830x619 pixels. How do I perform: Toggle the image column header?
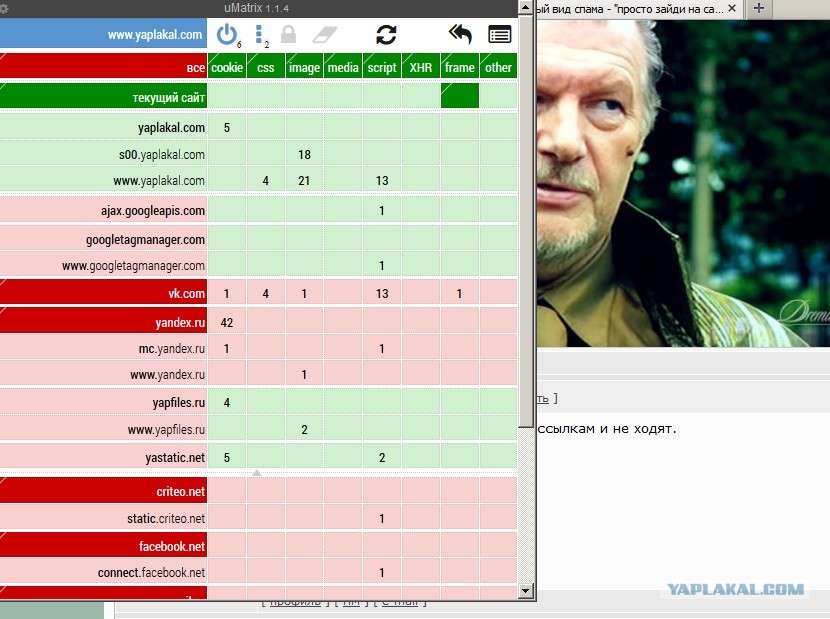click(x=304, y=66)
